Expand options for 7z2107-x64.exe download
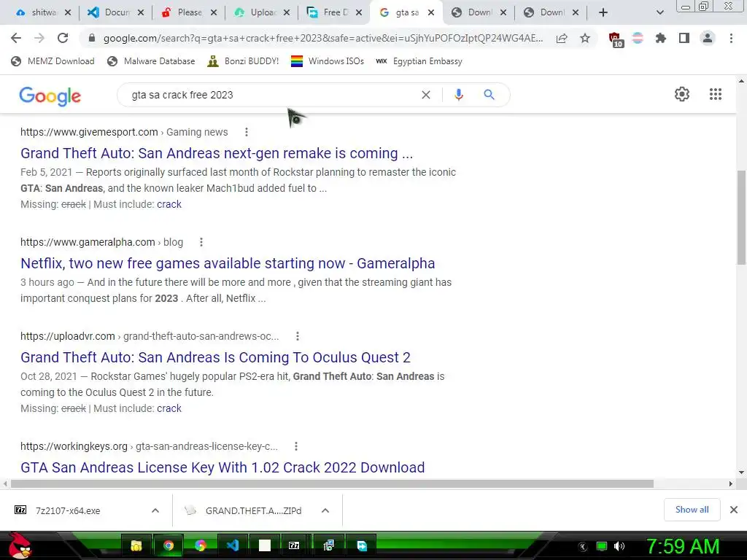 pos(155,510)
